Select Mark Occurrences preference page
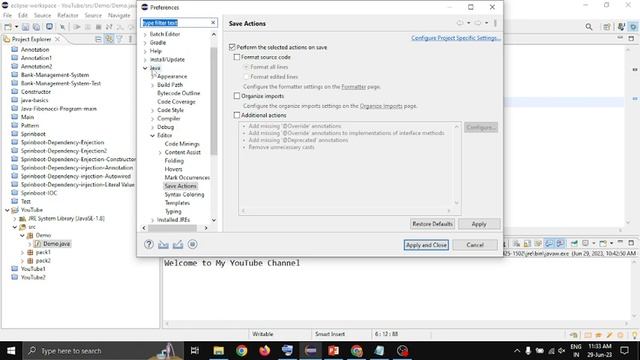640x360 pixels. pyautogui.click(x=187, y=178)
